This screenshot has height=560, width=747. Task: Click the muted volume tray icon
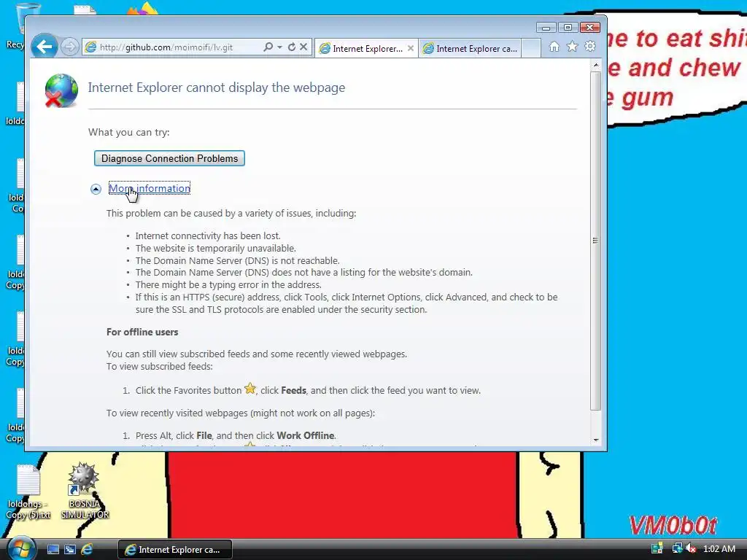[690, 548]
